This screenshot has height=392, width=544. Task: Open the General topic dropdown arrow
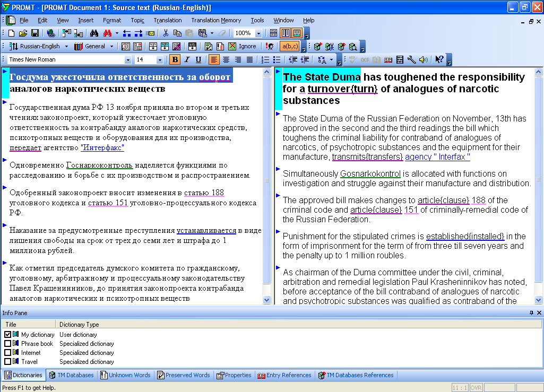[x=111, y=47]
